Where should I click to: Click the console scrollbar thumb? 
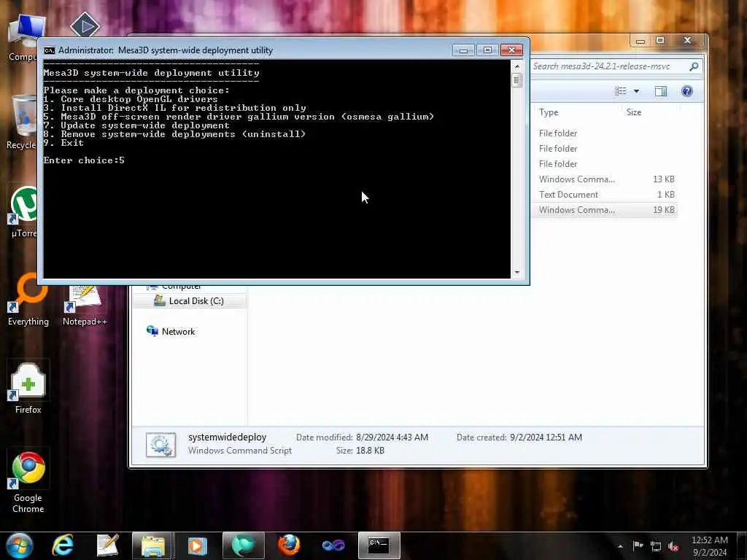(x=517, y=80)
